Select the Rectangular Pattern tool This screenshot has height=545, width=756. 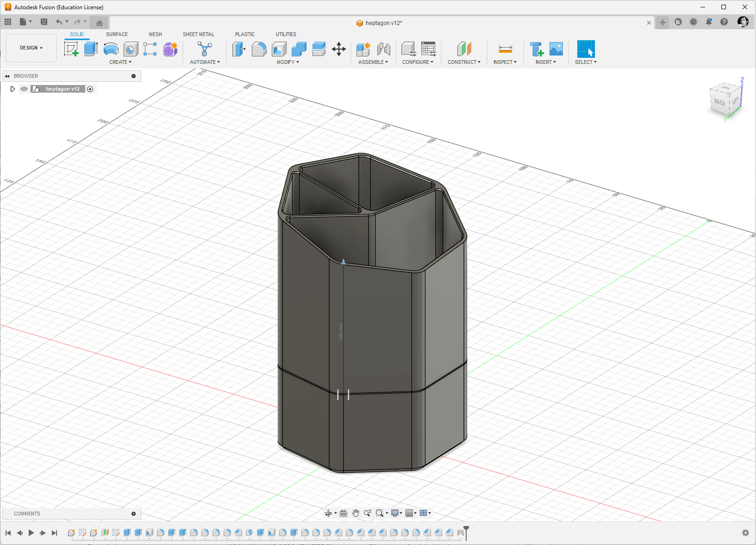150,49
